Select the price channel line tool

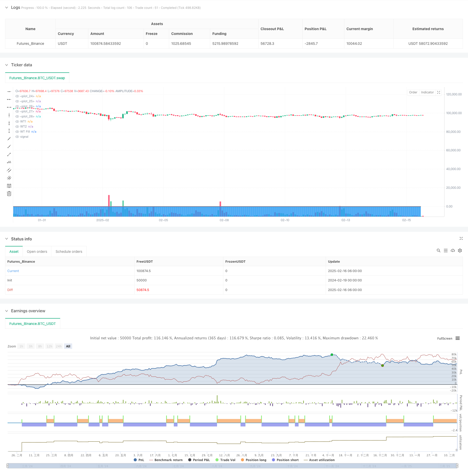pyautogui.click(x=9, y=170)
